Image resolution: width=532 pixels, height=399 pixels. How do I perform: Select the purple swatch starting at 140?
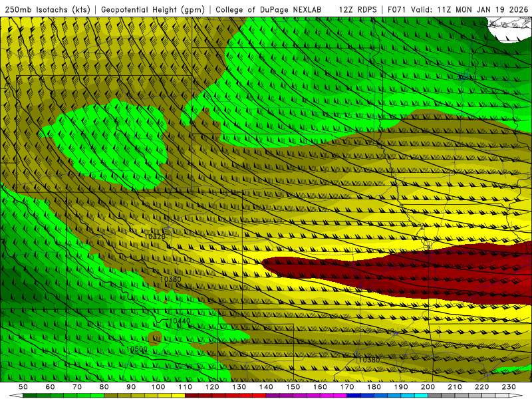[x=273, y=396]
